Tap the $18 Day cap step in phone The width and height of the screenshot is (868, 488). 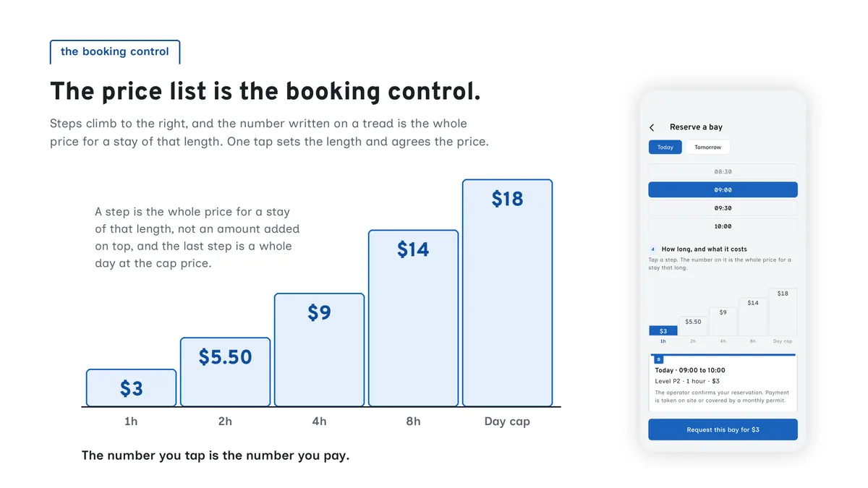click(783, 312)
